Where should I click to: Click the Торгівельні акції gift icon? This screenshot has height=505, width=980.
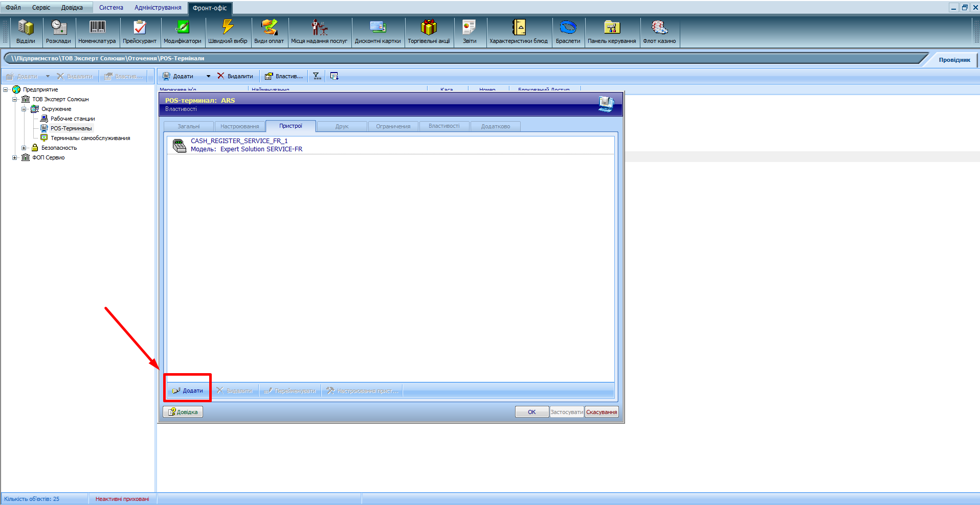point(429,32)
